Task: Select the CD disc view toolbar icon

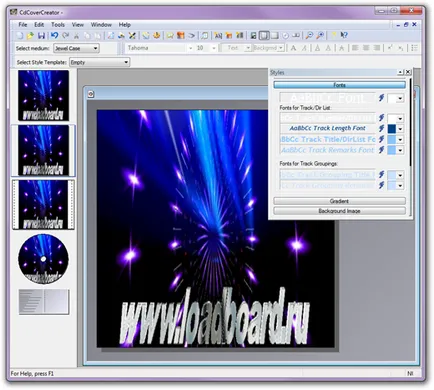Action: click(285, 35)
